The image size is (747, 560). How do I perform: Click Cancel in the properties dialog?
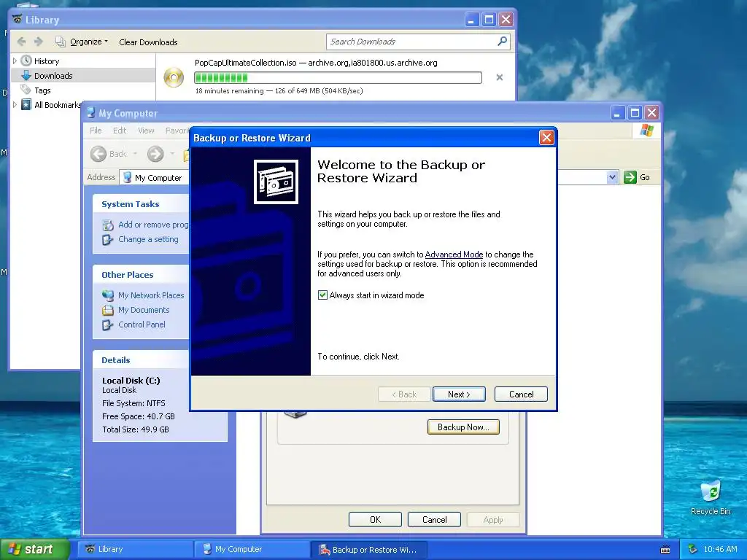coord(434,519)
